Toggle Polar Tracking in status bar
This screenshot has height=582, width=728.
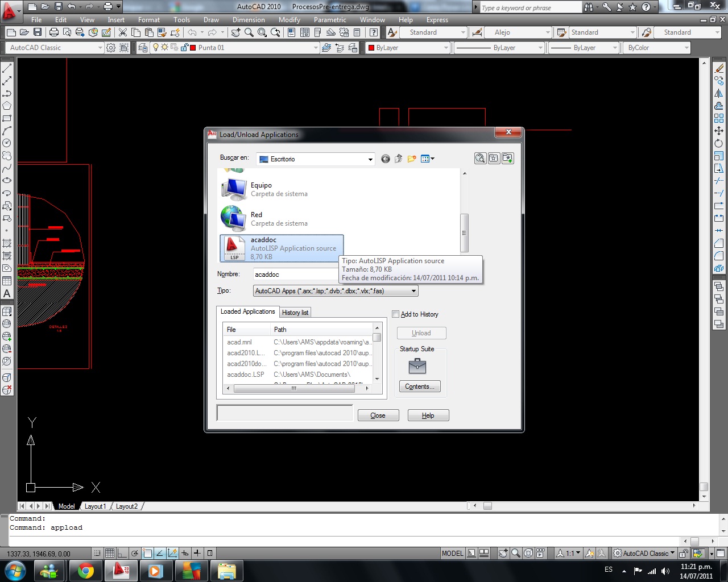coord(135,553)
